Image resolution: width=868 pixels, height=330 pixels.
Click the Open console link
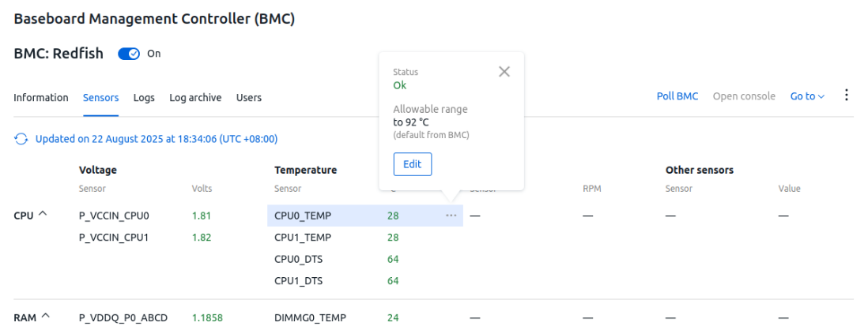click(x=744, y=96)
